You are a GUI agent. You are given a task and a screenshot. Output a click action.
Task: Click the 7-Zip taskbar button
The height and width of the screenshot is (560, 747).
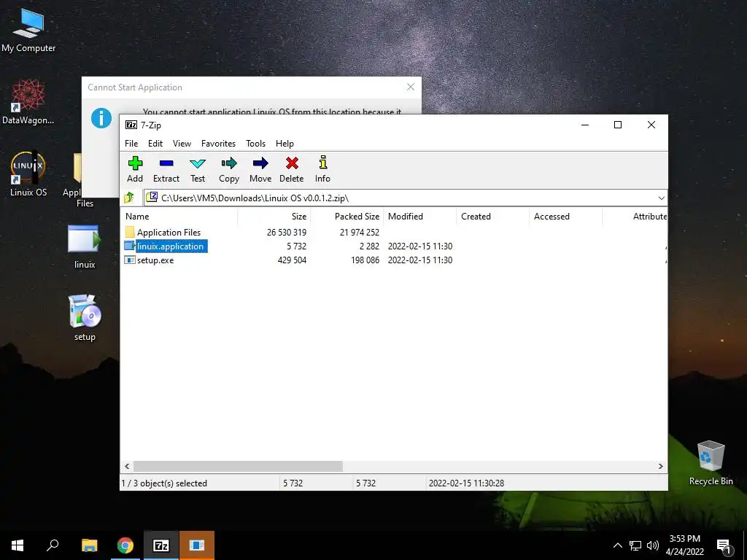pyautogui.click(x=161, y=545)
